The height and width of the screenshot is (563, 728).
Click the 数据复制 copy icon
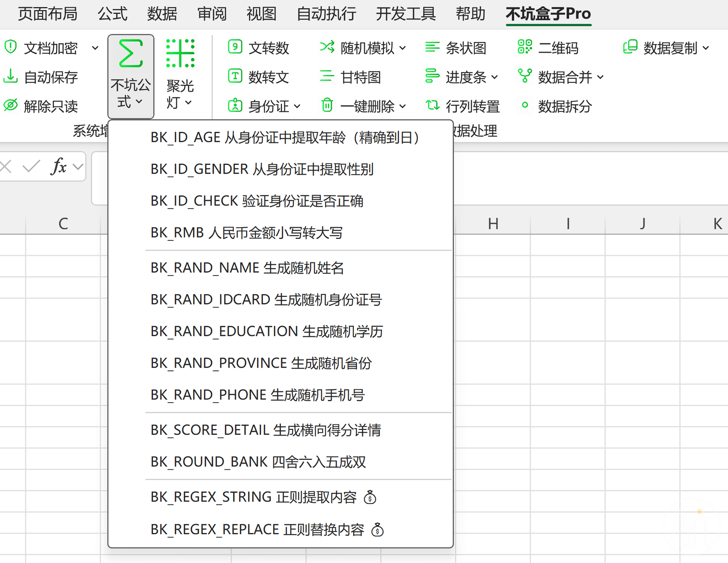pos(631,47)
